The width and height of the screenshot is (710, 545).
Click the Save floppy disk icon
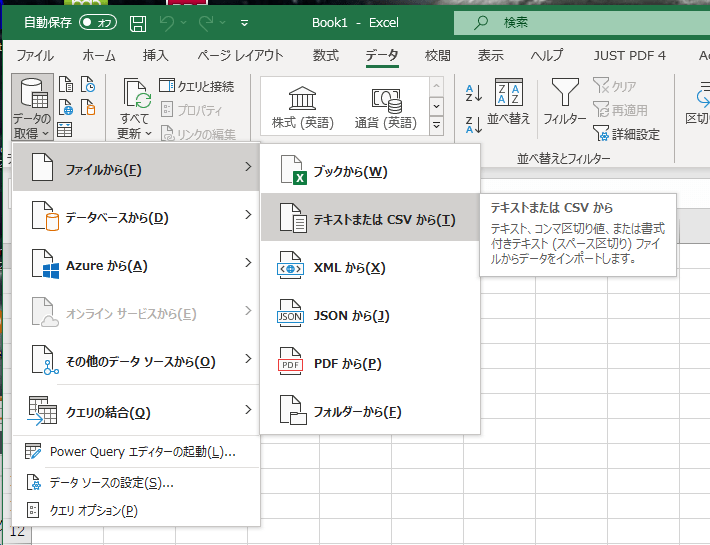pos(137,22)
